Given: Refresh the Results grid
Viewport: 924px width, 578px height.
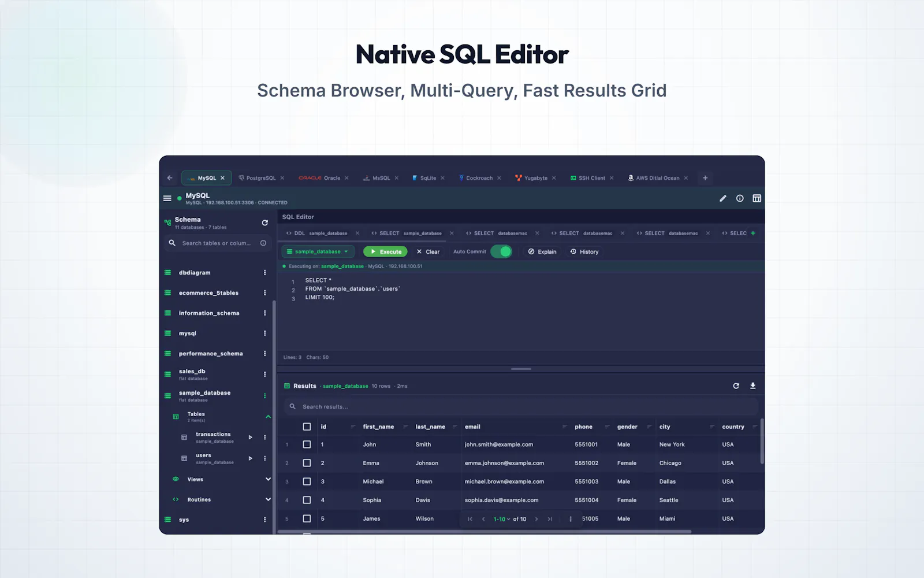Looking at the screenshot, I should 736,386.
